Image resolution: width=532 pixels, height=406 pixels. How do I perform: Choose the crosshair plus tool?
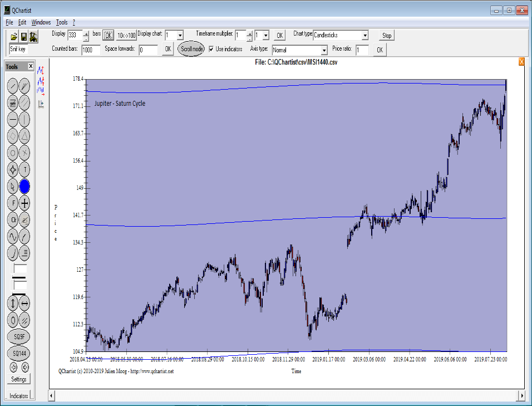click(x=25, y=203)
